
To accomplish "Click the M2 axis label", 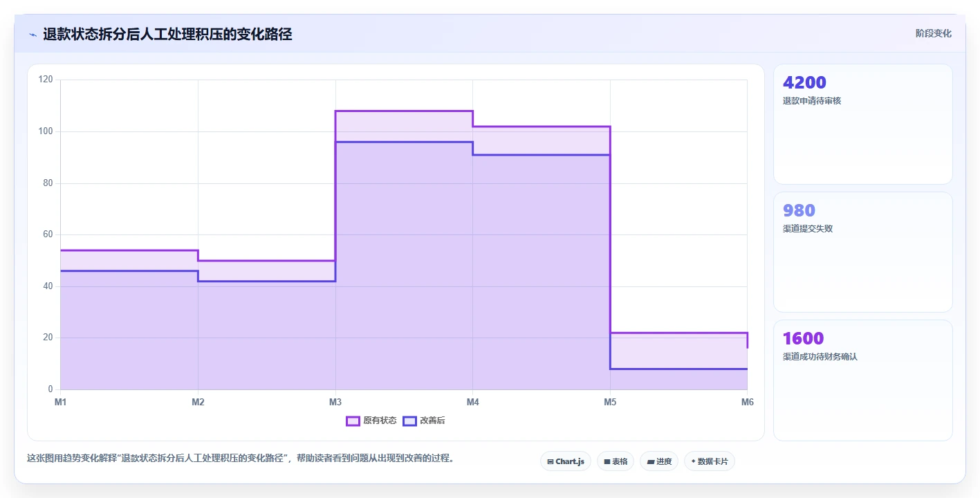I will pyautogui.click(x=198, y=402).
